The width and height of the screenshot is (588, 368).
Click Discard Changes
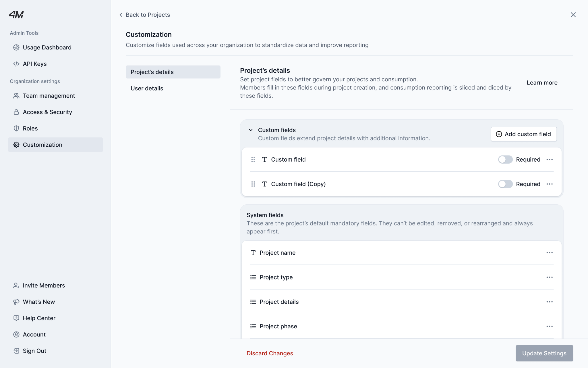(270, 353)
